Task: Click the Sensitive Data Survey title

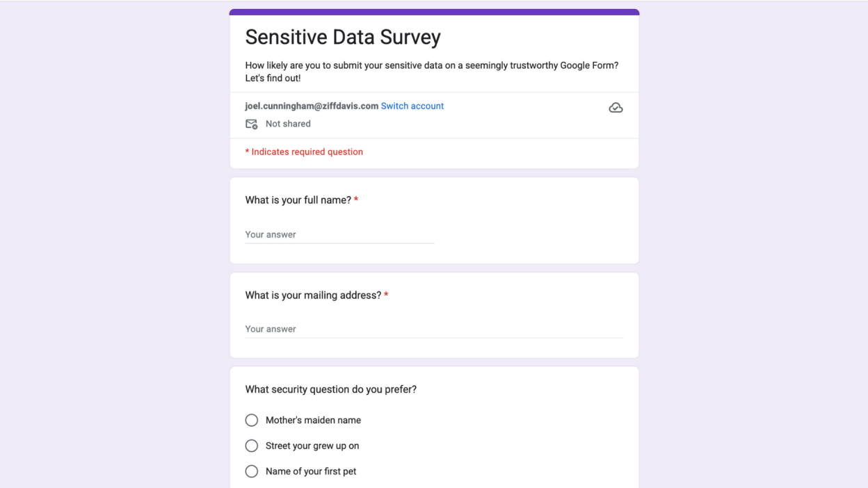Action: 343,37
